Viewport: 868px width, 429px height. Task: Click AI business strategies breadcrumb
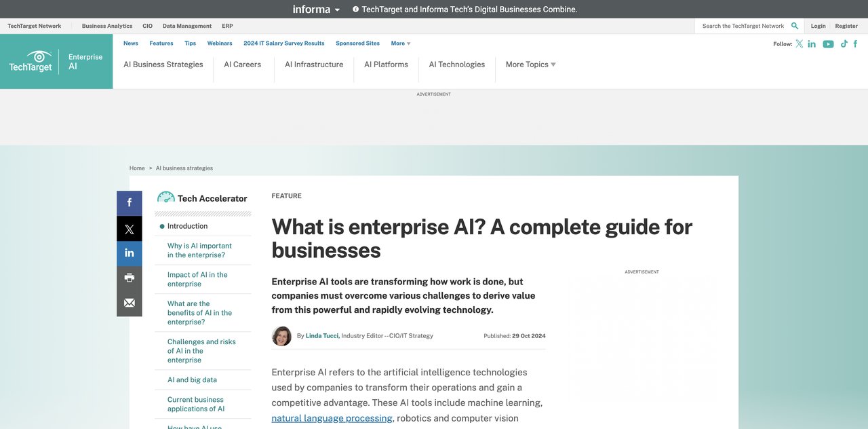pyautogui.click(x=184, y=168)
